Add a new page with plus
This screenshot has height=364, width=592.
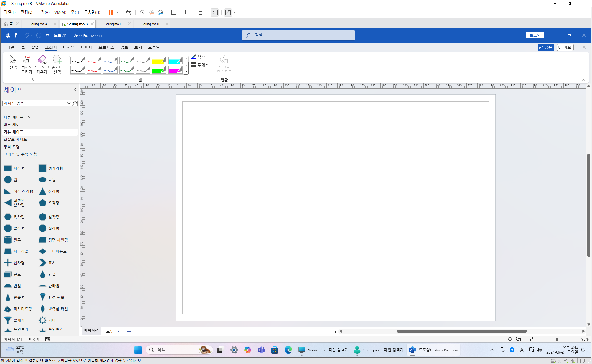pyautogui.click(x=129, y=331)
